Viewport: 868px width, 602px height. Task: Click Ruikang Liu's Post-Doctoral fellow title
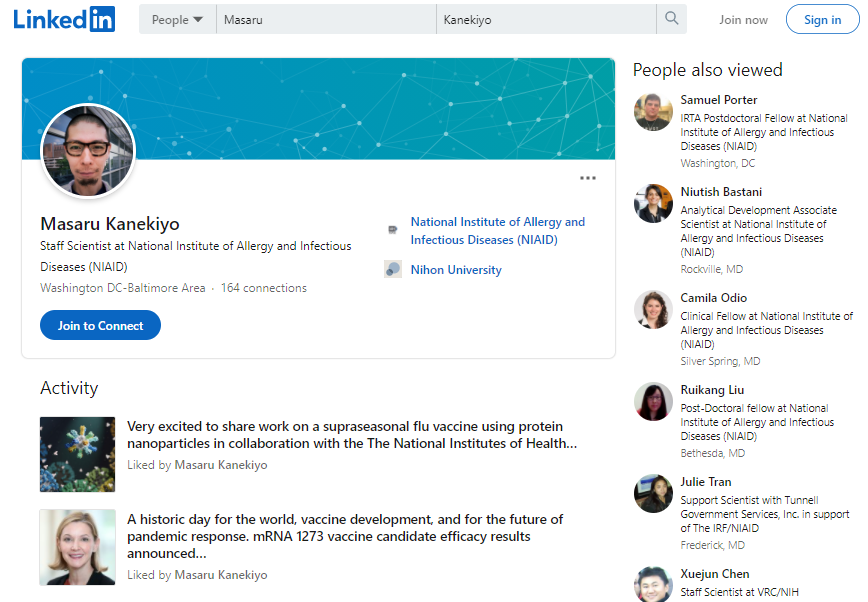coord(757,422)
